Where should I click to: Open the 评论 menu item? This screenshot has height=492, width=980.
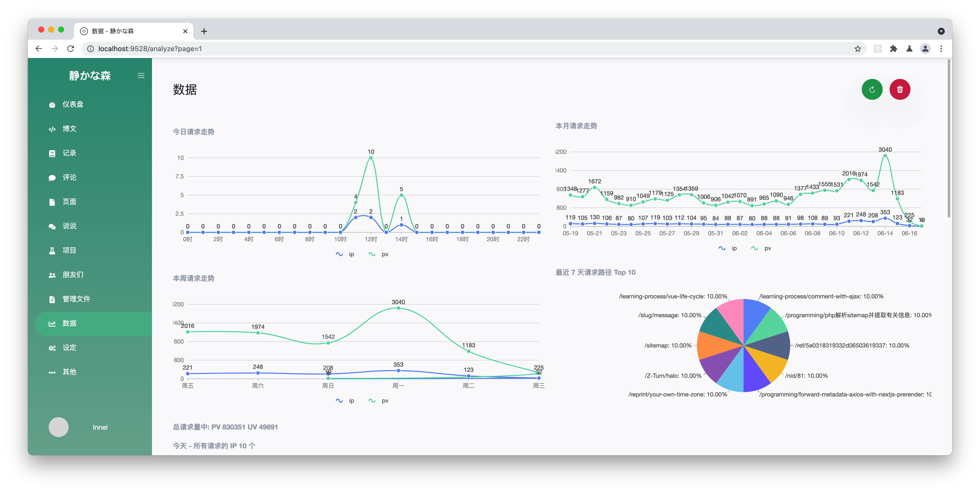click(93, 177)
